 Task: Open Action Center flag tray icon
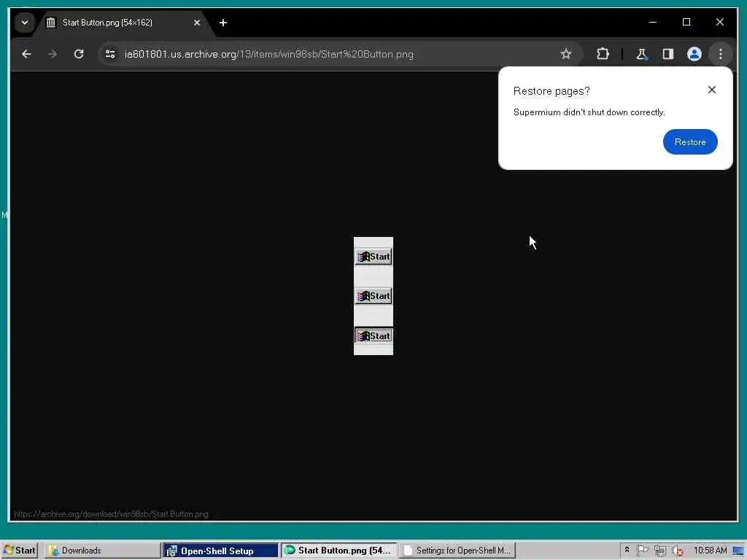tap(642, 550)
